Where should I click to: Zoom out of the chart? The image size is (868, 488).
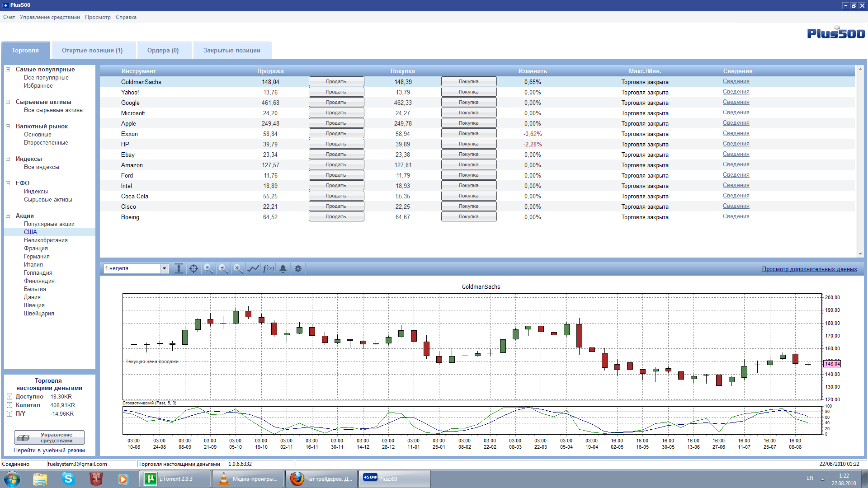(223, 269)
